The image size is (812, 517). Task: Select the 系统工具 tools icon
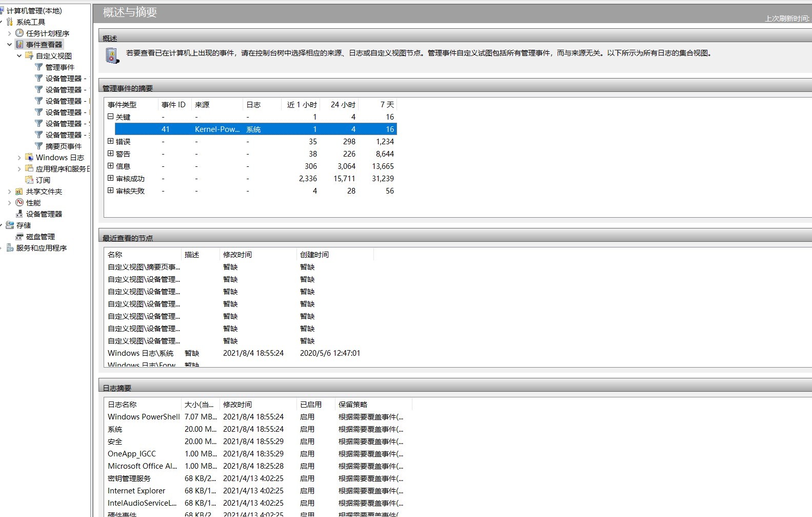[x=10, y=22]
